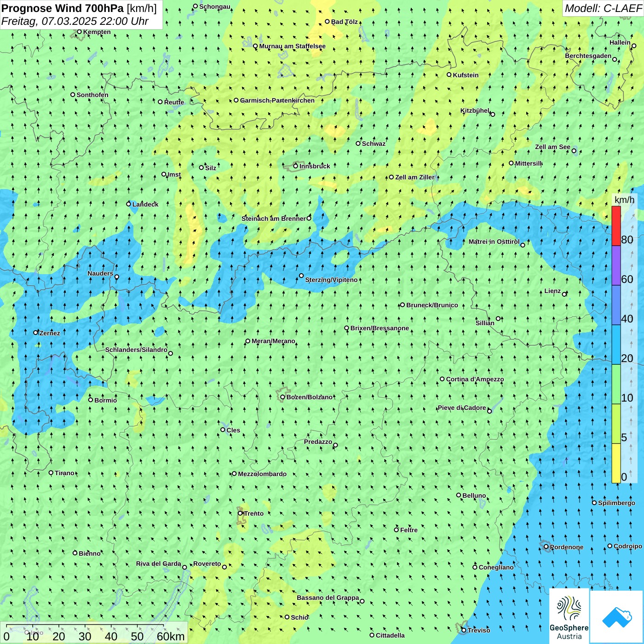Click the Kufstein label
The height and width of the screenshot is (644, 644).
466,75
